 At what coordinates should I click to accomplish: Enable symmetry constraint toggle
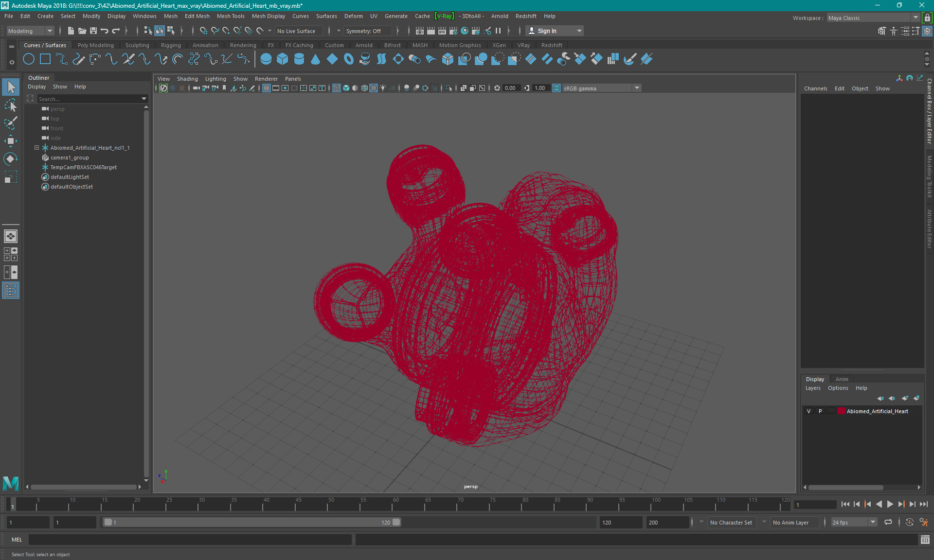[x=365, y=31]
